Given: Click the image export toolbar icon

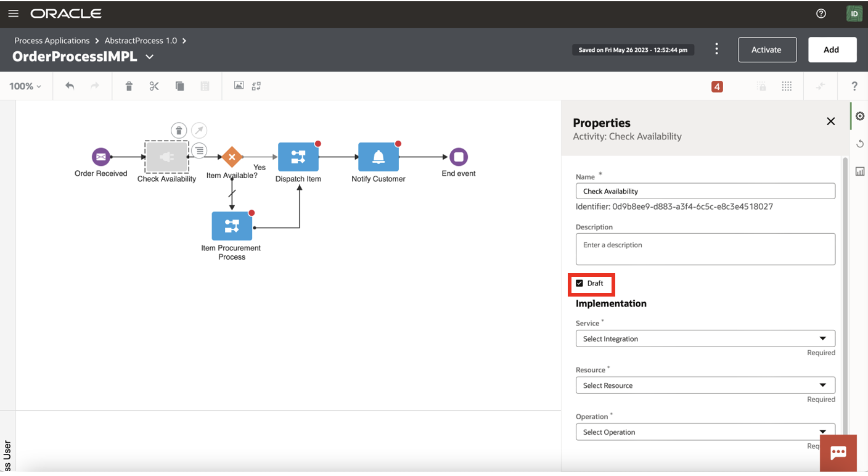Looking at the screenshot, I should click(x=239, y=86).
